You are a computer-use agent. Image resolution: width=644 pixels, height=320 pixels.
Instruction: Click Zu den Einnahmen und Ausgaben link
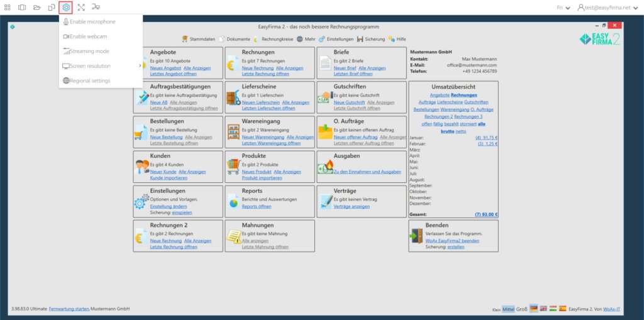(367, 172)
